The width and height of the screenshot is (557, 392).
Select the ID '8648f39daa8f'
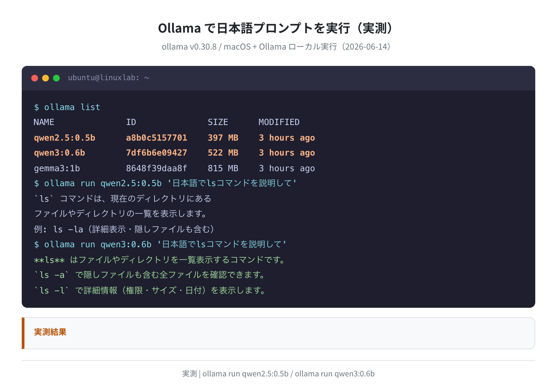click(157, 168)
